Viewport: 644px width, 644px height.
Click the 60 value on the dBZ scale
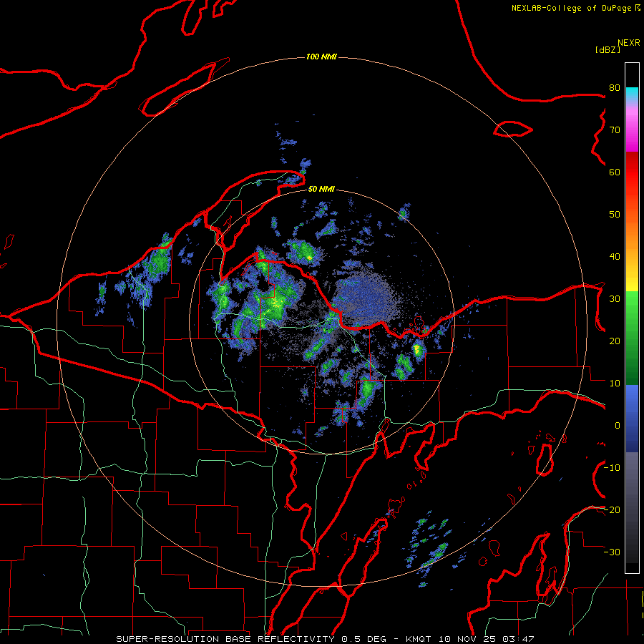(x=615, y=172)
